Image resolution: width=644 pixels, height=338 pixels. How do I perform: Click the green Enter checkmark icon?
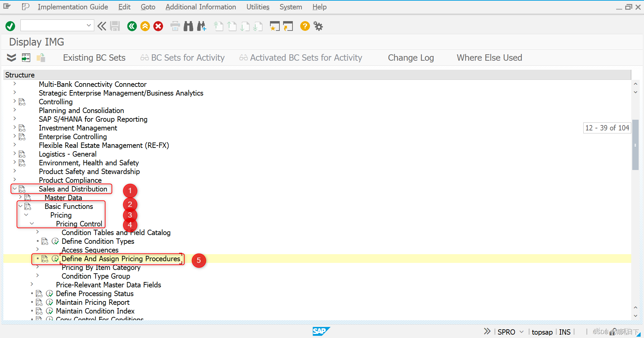pos(10,26)
